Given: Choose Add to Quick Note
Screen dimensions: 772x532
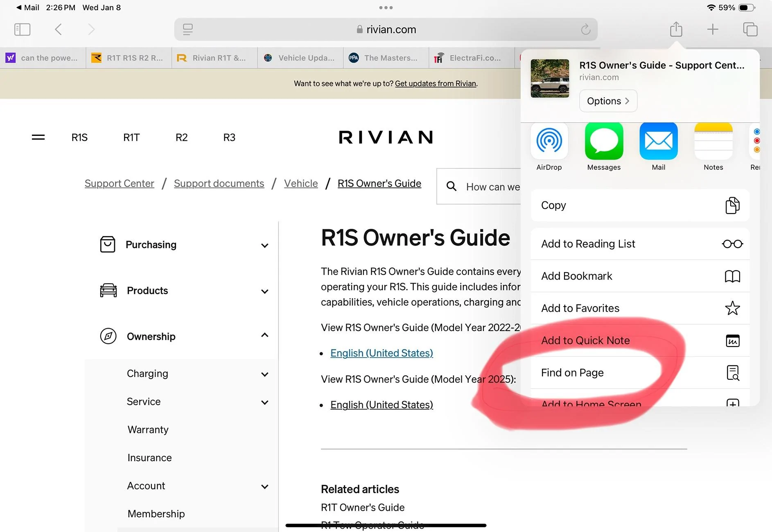Looking at the screenshot, I should 640,340.
